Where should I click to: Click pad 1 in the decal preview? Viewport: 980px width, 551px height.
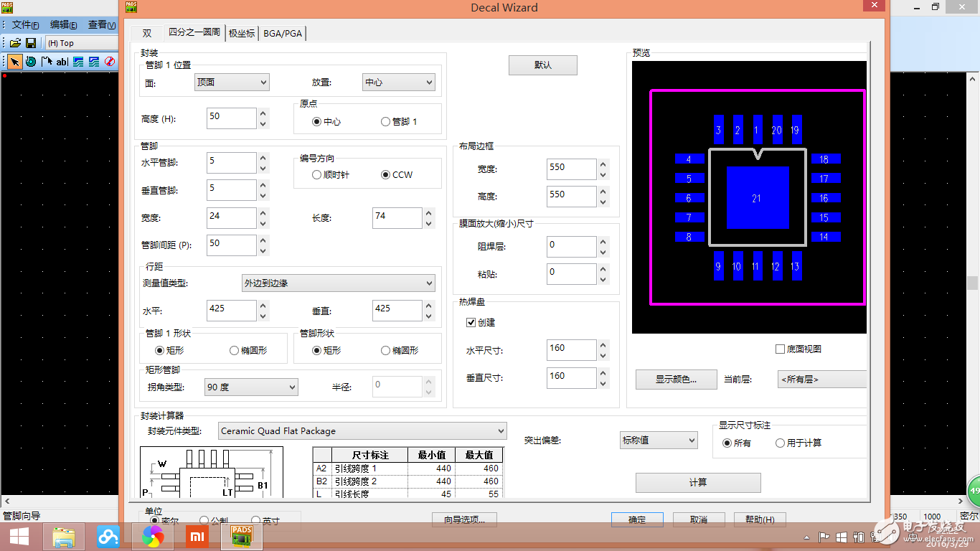757,131
